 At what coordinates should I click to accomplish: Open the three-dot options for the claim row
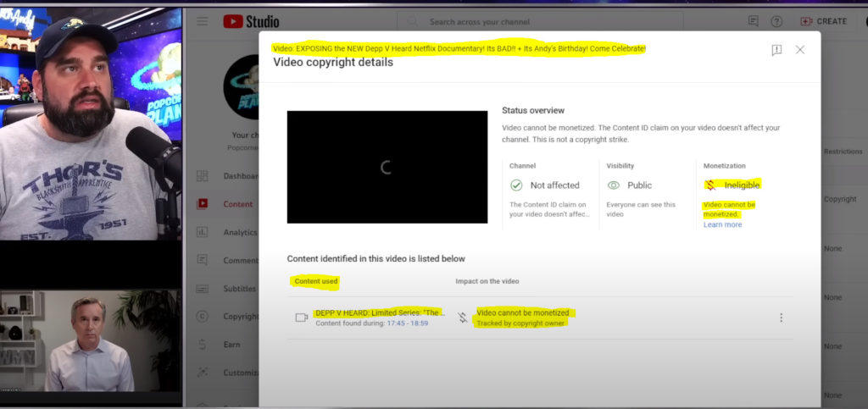[781, 318]
